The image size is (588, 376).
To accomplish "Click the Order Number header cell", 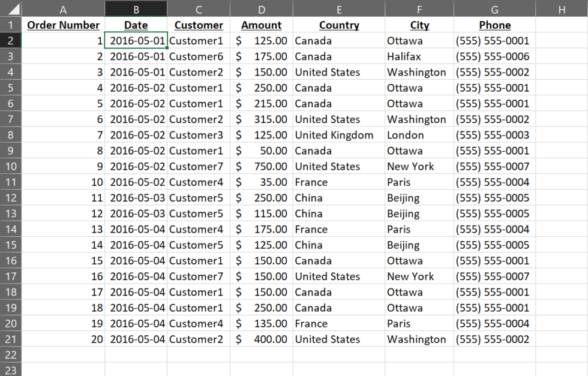I will point(63,25).
